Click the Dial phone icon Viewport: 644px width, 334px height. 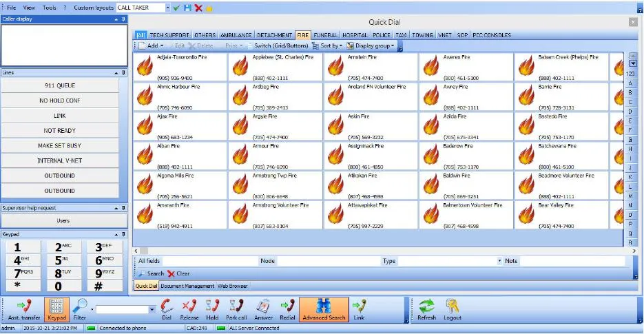(167, 309)
